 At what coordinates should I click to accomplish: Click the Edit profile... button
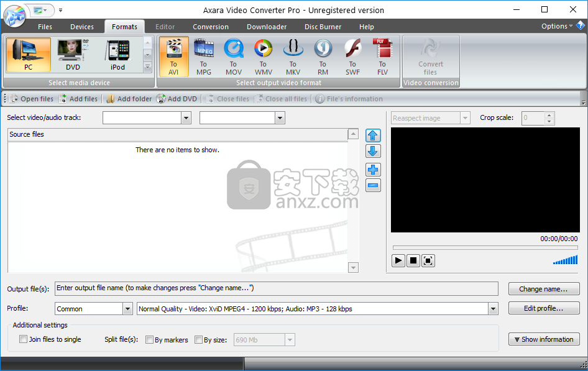click(544, 308)
